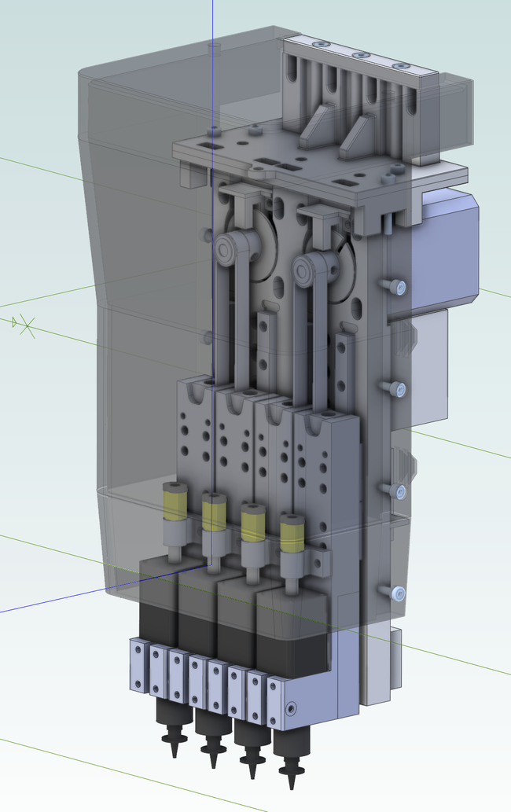Select the left crank arm pivot
This screenshot has height=812, width=511.
[x=226, y=250]
